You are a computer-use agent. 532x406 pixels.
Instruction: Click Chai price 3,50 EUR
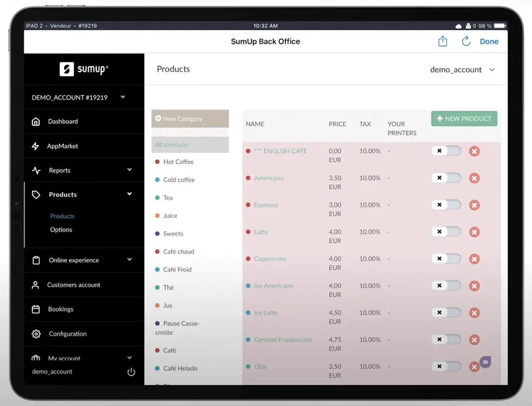click(335, 371)
